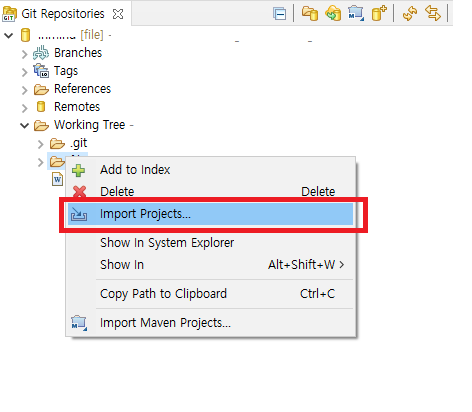Clone a Git repository toolbar icon
The width and height of the screenshot is (472, 412).
pos(333,14)
